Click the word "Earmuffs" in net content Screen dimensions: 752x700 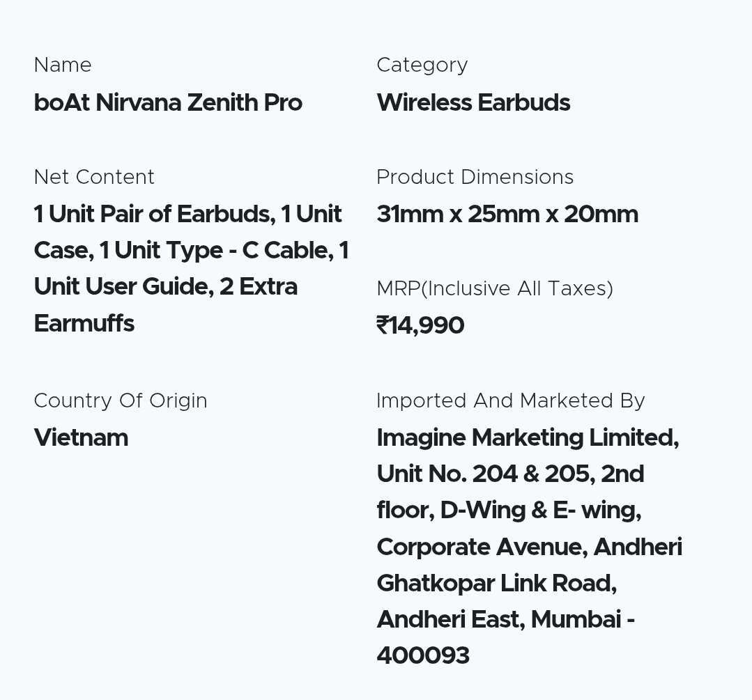pyautogui.click(x=84, y=324)
